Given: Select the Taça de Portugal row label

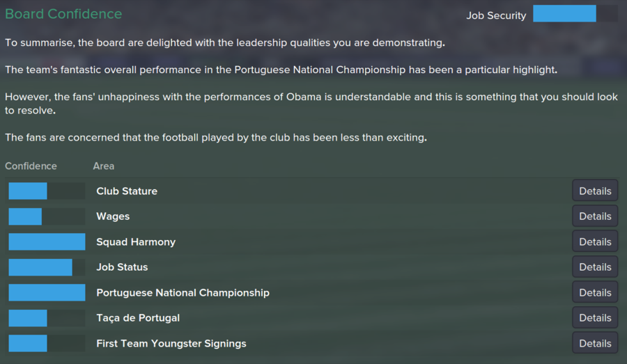Looking at the screenshot, I should click(138, 318).
